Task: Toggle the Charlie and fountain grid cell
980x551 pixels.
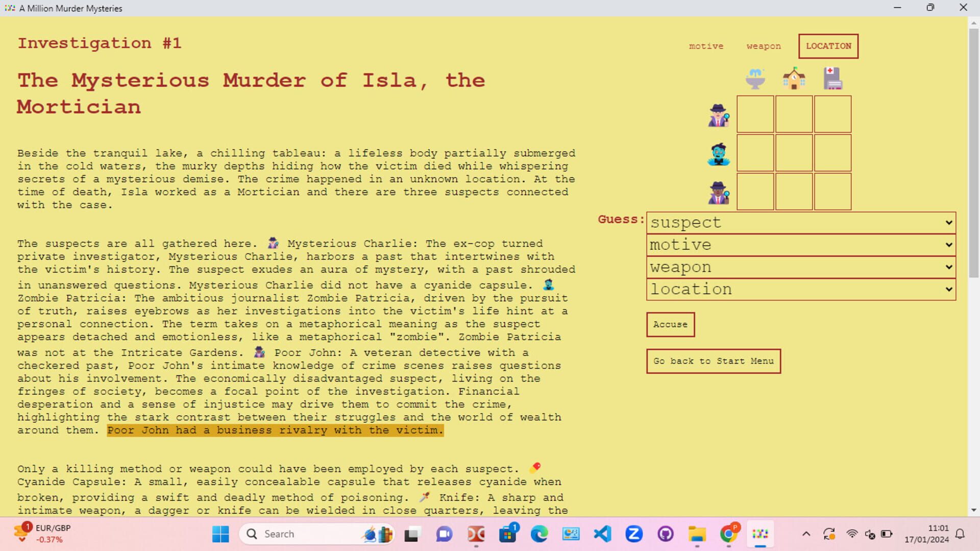Action: click(x=754, y=114)
